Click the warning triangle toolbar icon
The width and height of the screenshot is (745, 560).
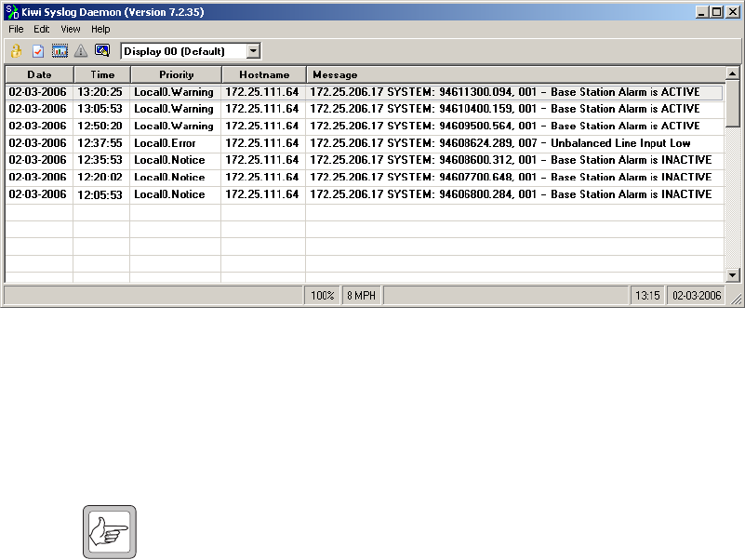pyautogui.click(x=81, y=51)
